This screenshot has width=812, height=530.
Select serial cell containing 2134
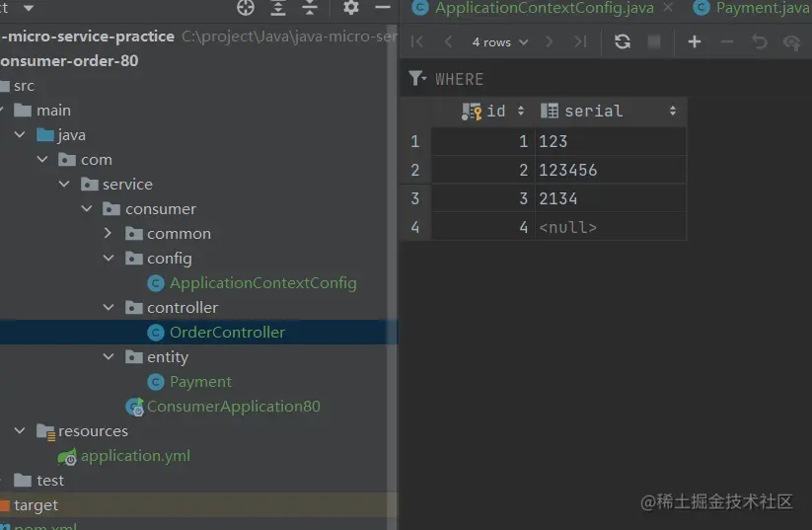611,198
